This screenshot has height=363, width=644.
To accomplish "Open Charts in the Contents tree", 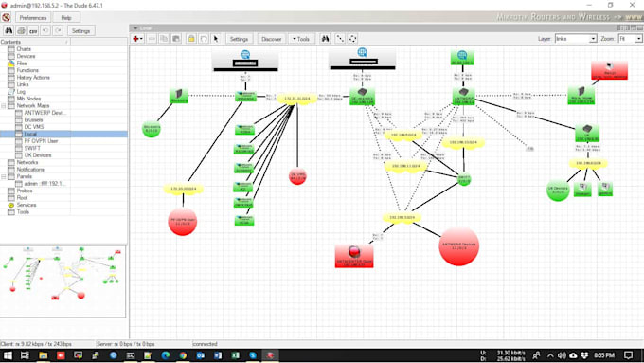I will pyautogui.click(x=24, y=49).
